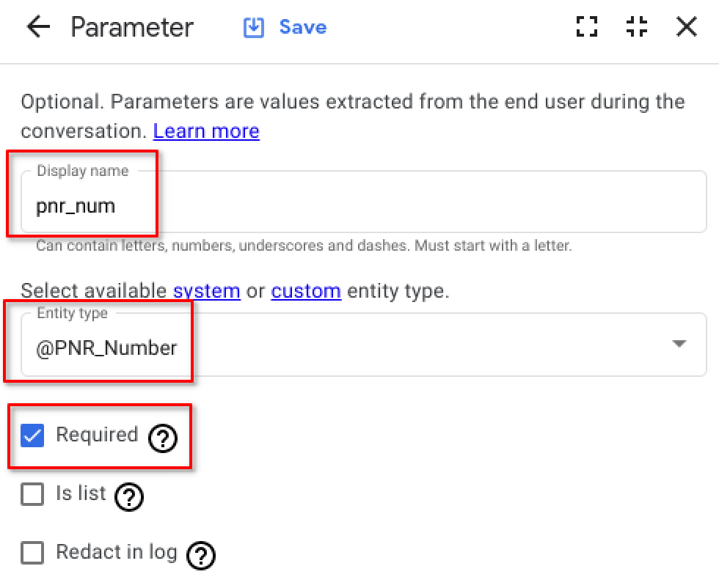Open help tooltip for Redact in log
Screen dimensions: 719x588
coord(201,556)
